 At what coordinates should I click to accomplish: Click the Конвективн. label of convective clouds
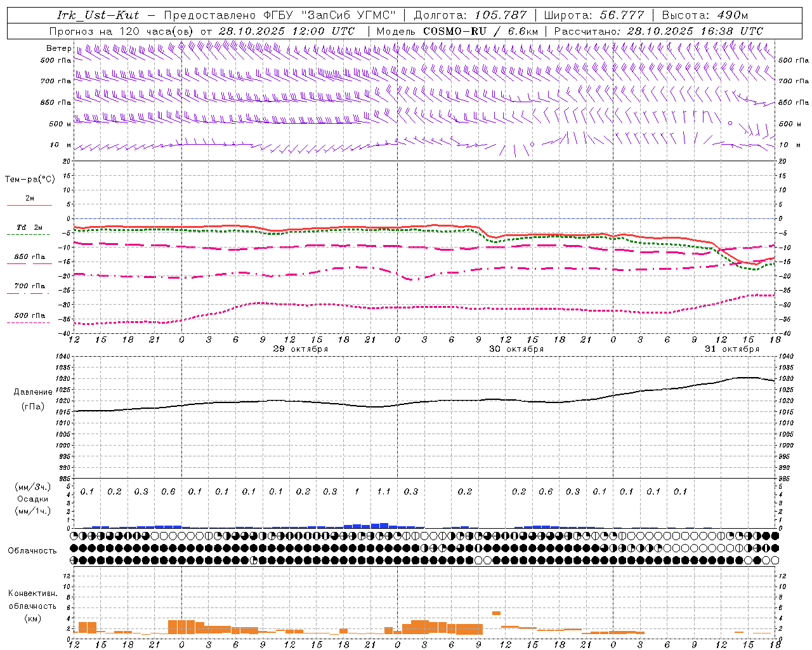32,594
